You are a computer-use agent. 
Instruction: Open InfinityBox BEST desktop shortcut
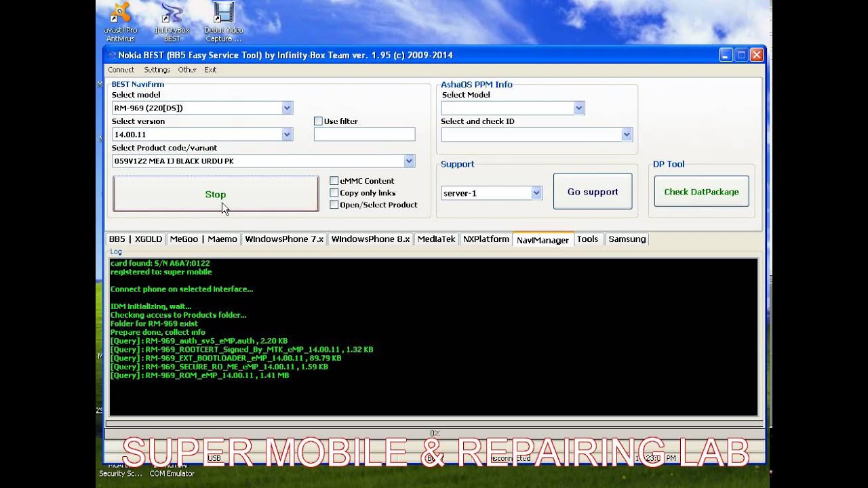click(x=172, y=22)
